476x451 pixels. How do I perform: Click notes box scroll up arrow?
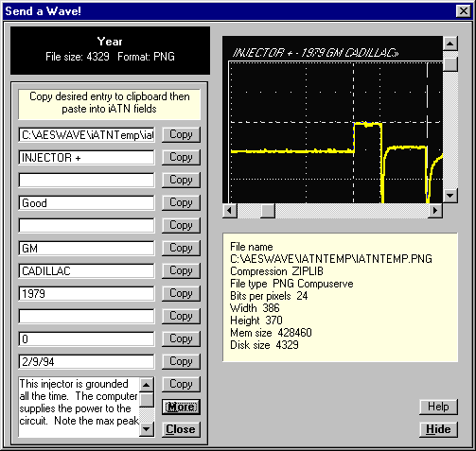coord(147,385)
